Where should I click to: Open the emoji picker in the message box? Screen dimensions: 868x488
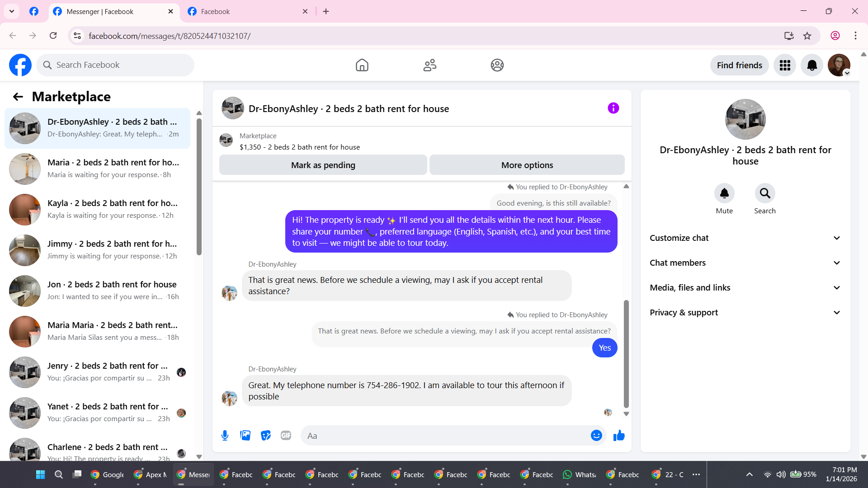(596, 436)
